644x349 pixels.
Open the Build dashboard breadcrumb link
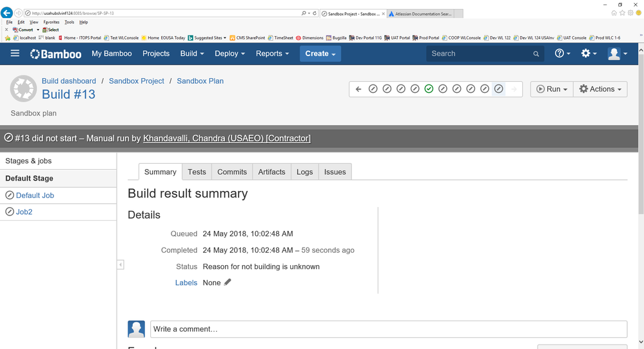click(x=69, y=81)
